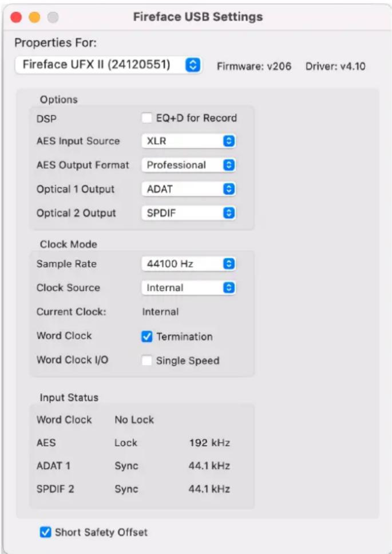The image size is (392, 554).
Task: Disable the Short Safety Offset checkbox
Action: coord(45,532)
